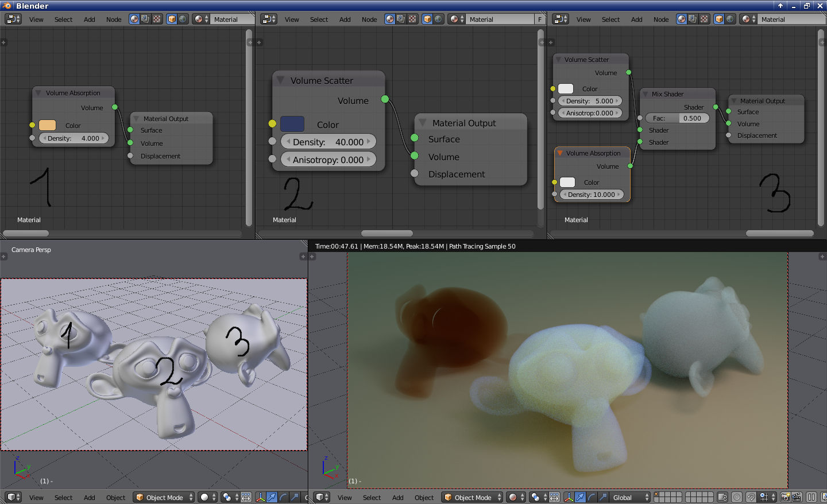Open material browse dropdown in middle node editor
This screenshot has height=504, width=827.
[457, 19]
